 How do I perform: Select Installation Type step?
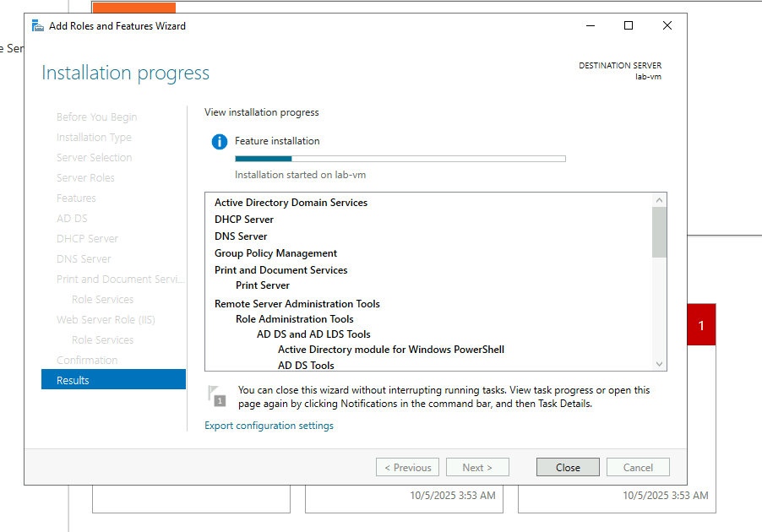(x=94, y=138)
